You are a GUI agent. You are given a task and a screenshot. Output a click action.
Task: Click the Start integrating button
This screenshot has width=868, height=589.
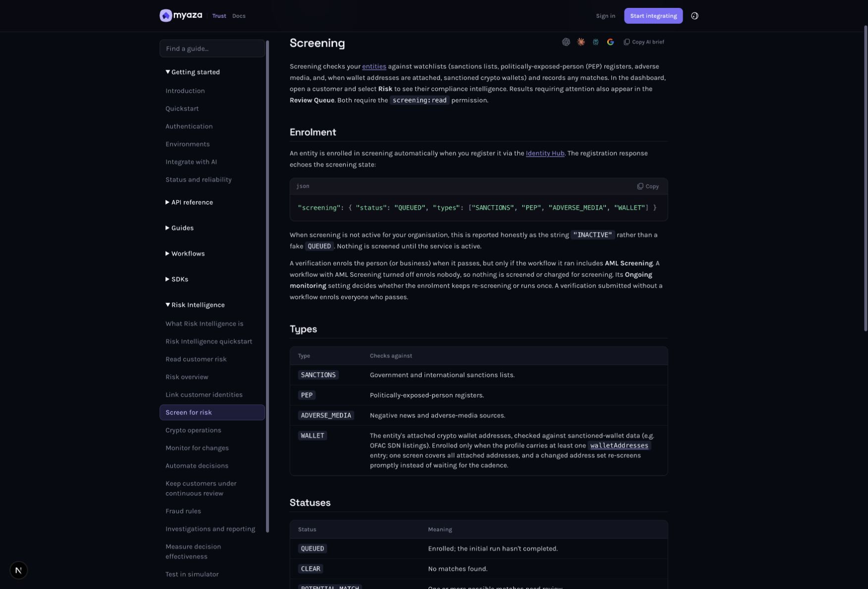(653, 16)
